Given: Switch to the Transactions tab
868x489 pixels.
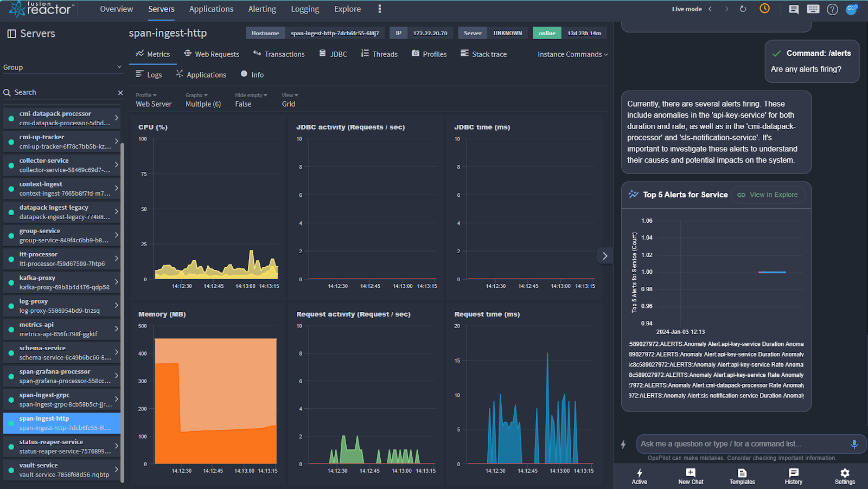Looking at the screenshot, I should 279,54.
